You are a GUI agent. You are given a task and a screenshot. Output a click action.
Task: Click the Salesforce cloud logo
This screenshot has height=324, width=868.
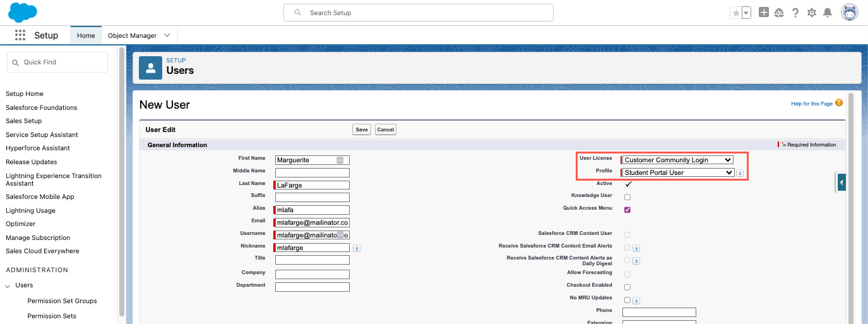point(22,12)
